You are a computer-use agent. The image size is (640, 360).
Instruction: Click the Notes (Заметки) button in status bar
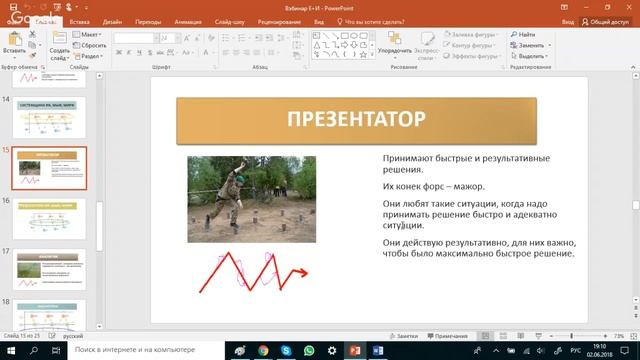(404, 336)
